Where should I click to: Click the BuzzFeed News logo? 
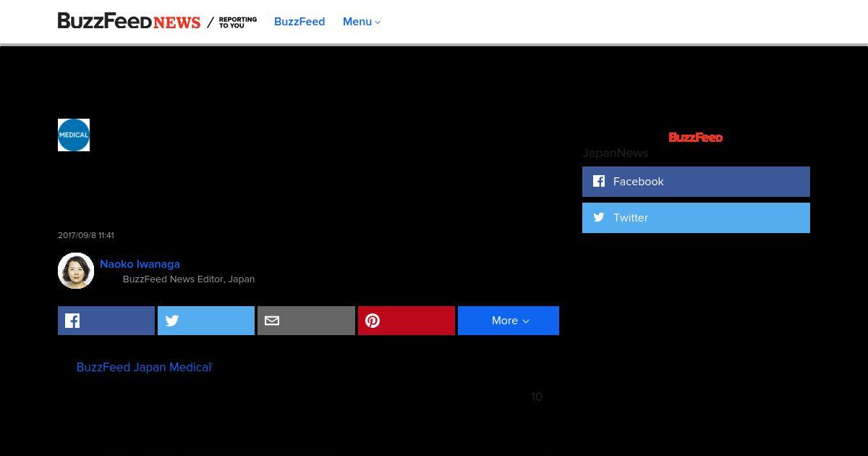129,21
